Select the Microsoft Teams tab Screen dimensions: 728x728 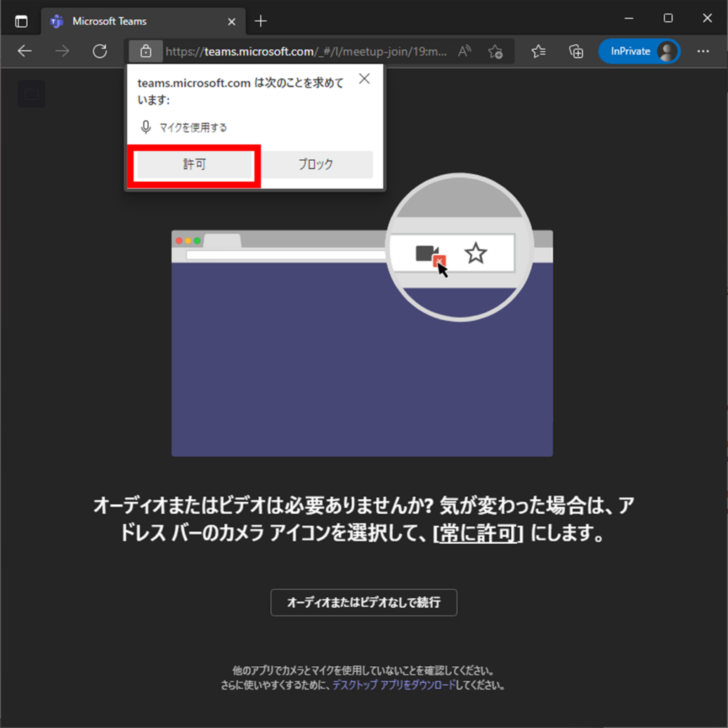135,21
